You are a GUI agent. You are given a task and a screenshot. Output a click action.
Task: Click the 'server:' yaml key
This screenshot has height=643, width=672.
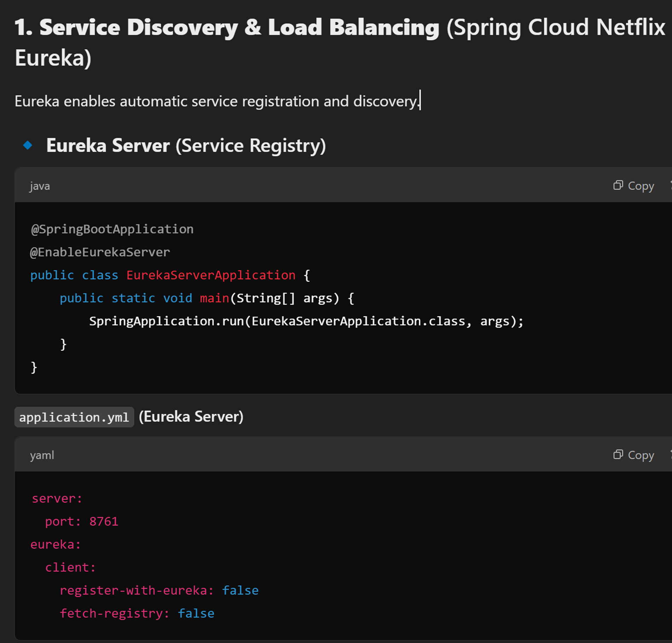coord(57,499)
